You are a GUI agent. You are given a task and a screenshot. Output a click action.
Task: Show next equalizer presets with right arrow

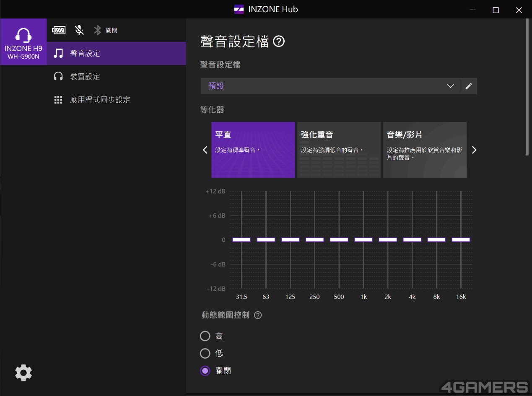(x=474, y=150)
